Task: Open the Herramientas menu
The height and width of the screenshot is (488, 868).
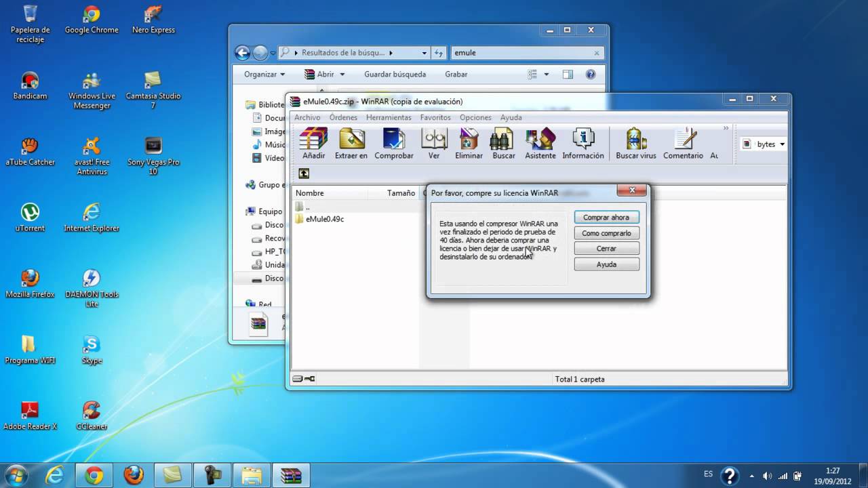Action: pos(389,117)
